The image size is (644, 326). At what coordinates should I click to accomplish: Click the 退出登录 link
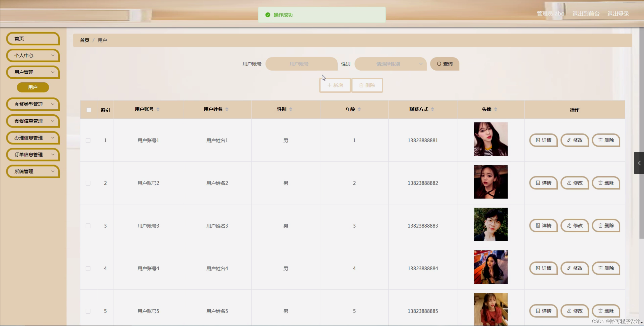pyautogui.click(x=618, y=14)
